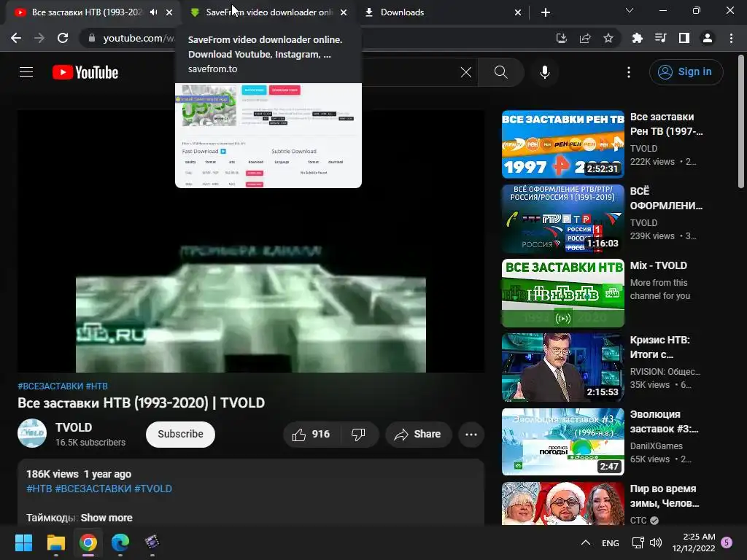Go to YouTube home via logo

(x=85, y=72)
